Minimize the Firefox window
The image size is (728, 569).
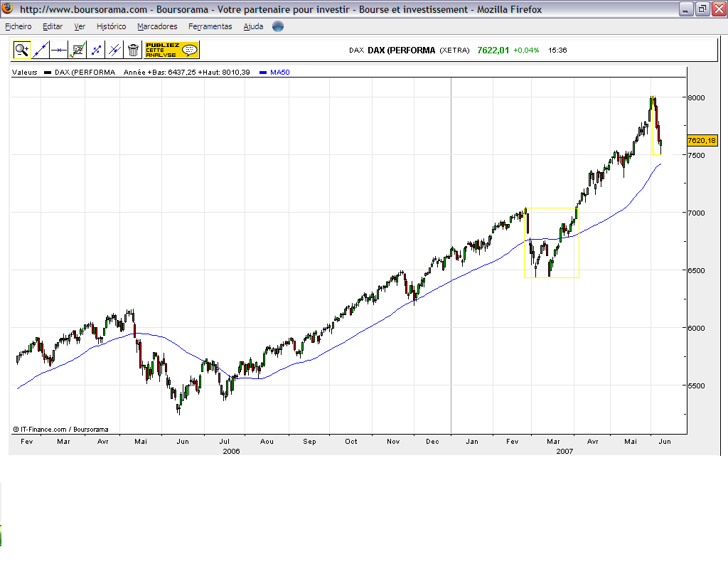pyautogui.click(x=686, y=9)
